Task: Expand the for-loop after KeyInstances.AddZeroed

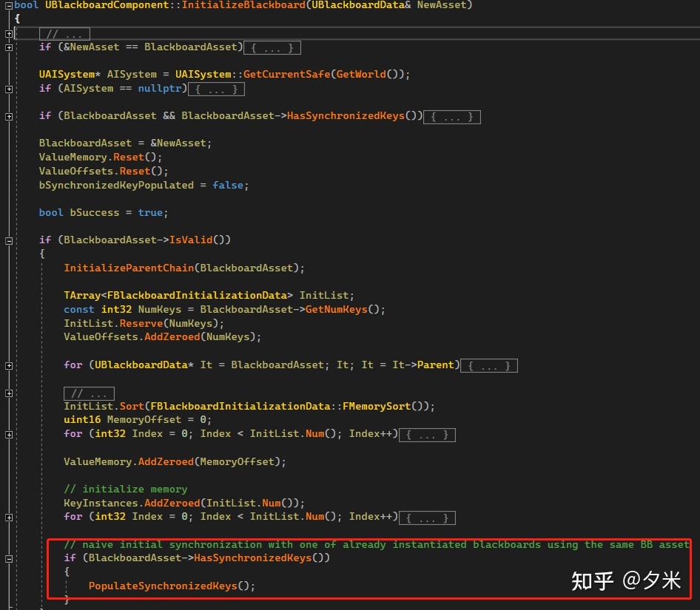Action: coord(8,518)
